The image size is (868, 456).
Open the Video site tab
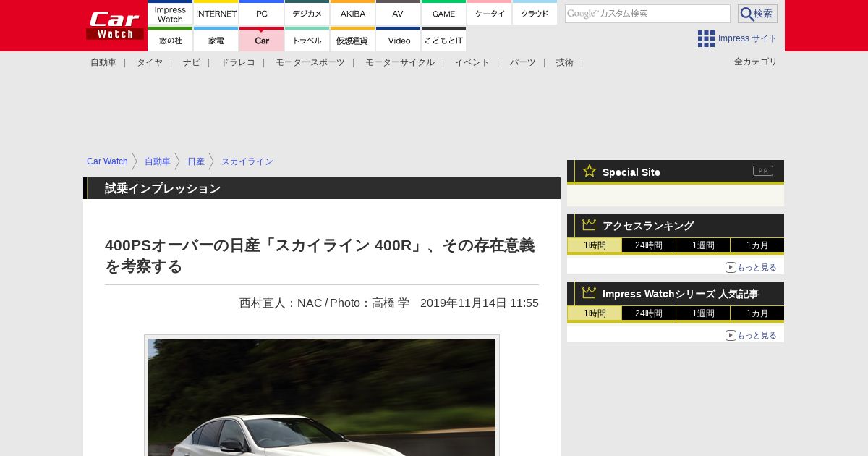(x=399, y=40)
